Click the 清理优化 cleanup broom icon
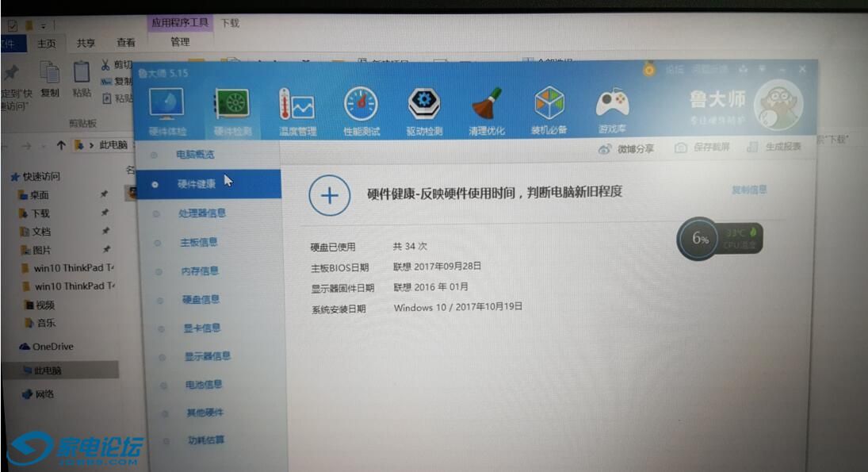 [486, 107]
